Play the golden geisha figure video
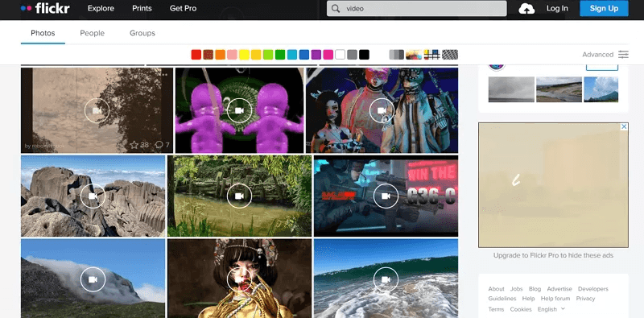 click(239, 279)
